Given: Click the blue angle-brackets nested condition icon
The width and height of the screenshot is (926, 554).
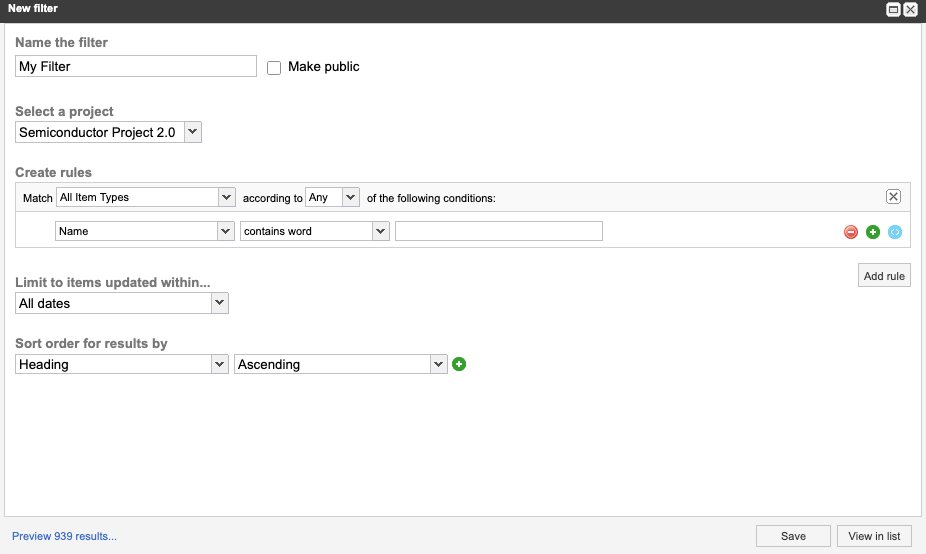Looking at the screenshot, I should pos(895,232).
